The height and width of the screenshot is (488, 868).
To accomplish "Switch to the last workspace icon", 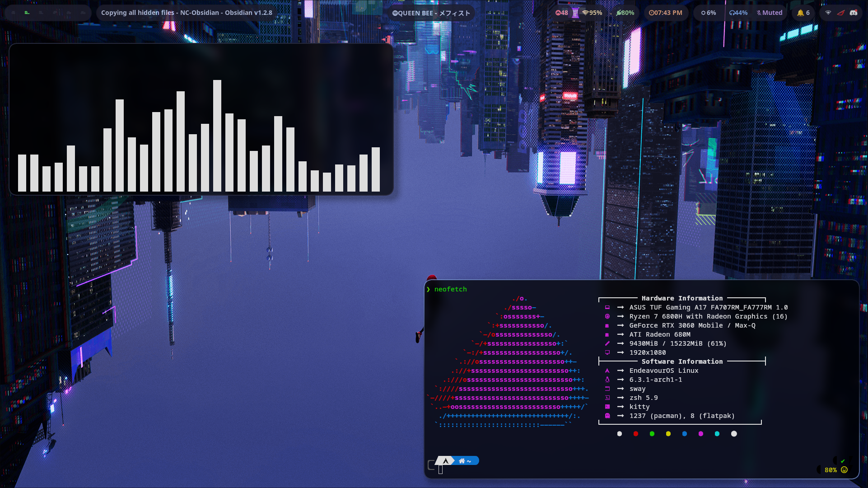I will point(83,13).
